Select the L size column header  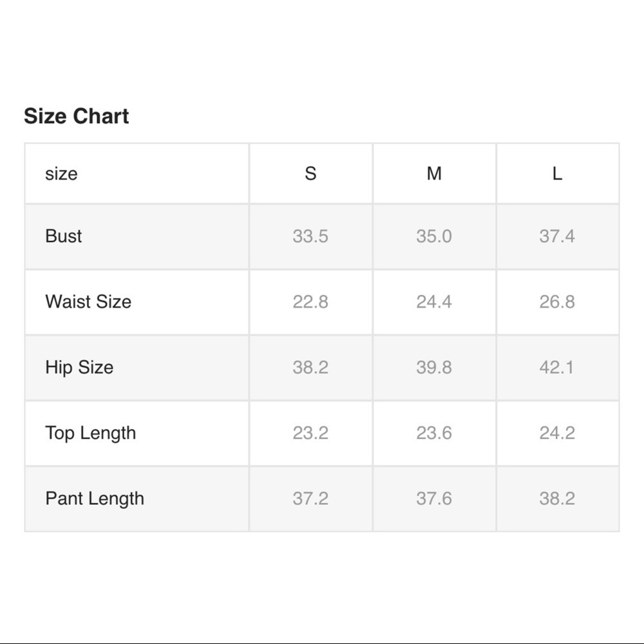[x=557, y=173]
